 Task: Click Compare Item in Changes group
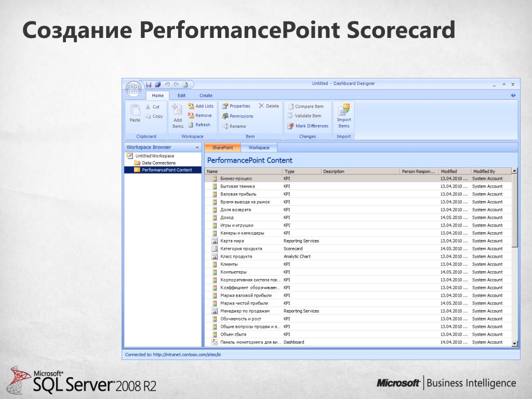(305, 106)
